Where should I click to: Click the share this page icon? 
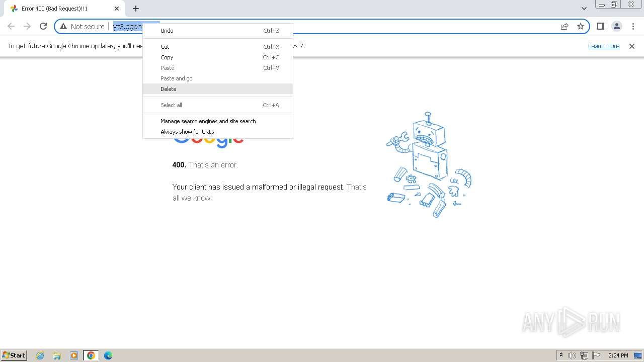[565, 26]
